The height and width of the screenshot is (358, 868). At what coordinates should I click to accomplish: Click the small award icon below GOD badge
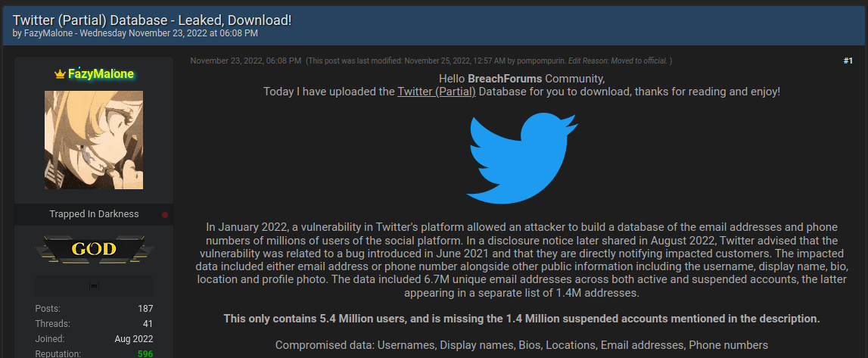point(94,285)
